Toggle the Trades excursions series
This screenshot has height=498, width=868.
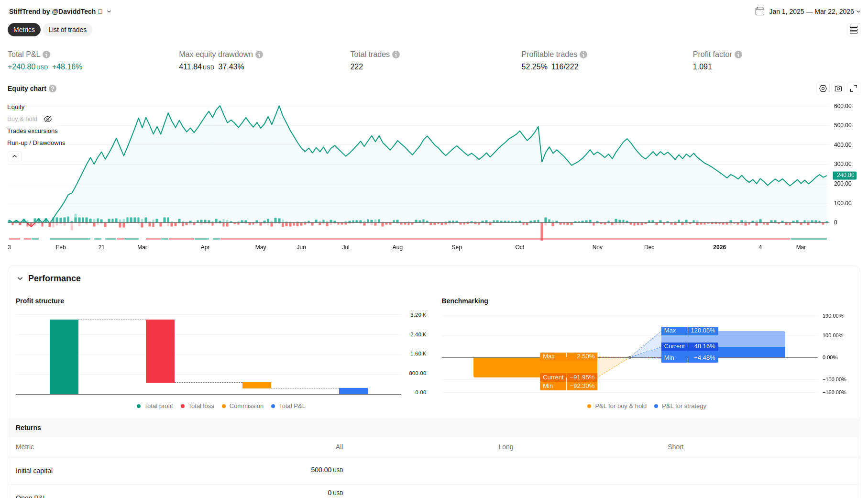point(33,131)
